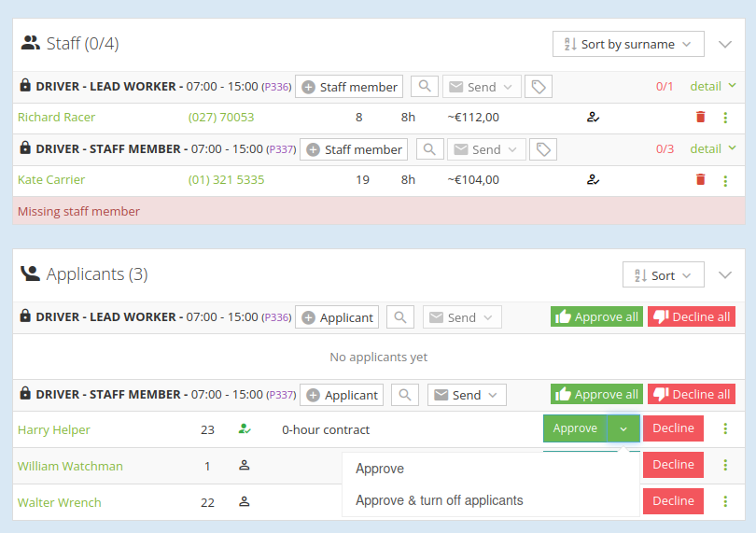Open Richard Racer's profile link
Screen dimensions: 756x533
56,118
